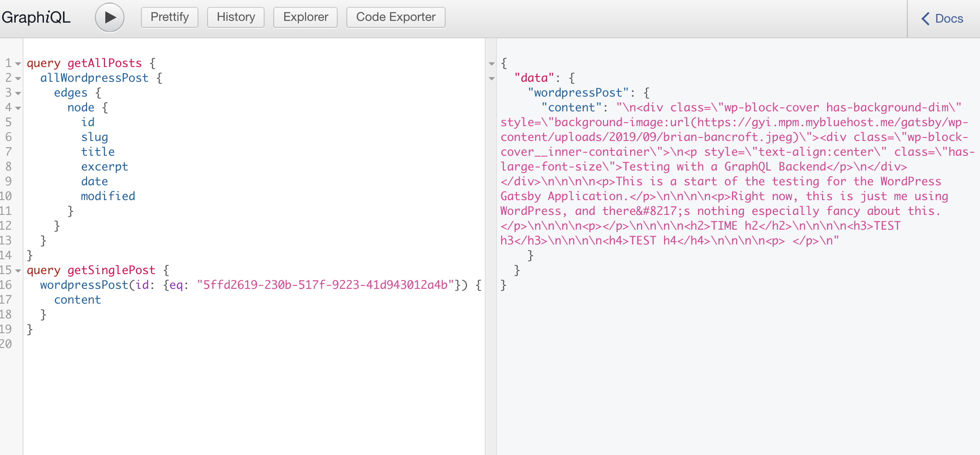Click line number 10 in the gutter
The image size is (980, 455).
pos(6,196)
